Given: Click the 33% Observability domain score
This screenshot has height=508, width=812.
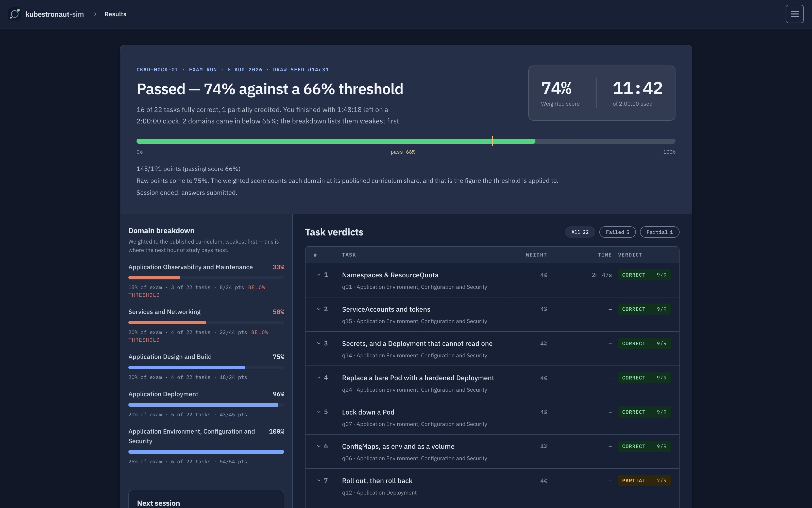Looking at the screenshot, I should tap(278, 267).
